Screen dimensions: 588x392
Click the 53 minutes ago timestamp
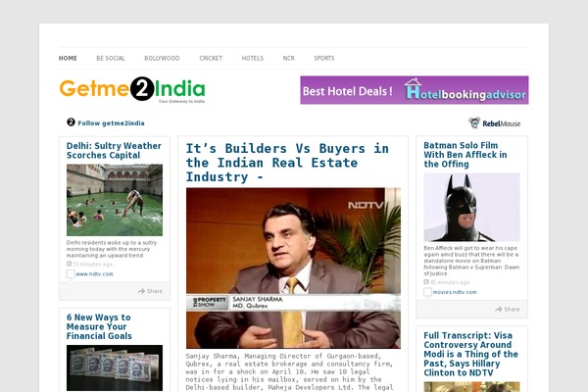(x=92, y=264)
